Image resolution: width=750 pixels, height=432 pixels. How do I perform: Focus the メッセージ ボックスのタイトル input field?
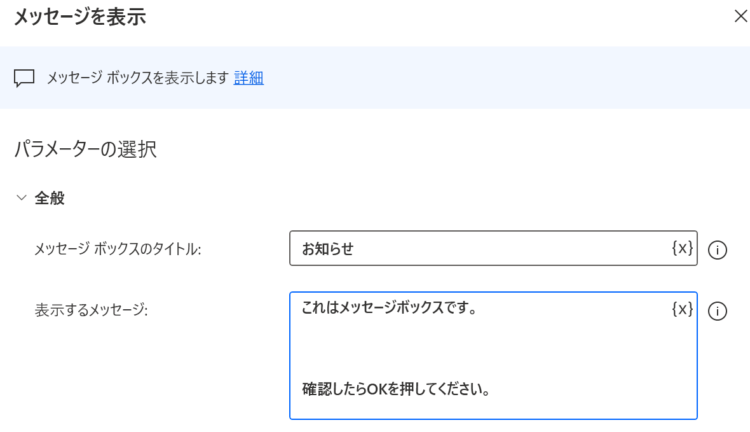(493, 248)
